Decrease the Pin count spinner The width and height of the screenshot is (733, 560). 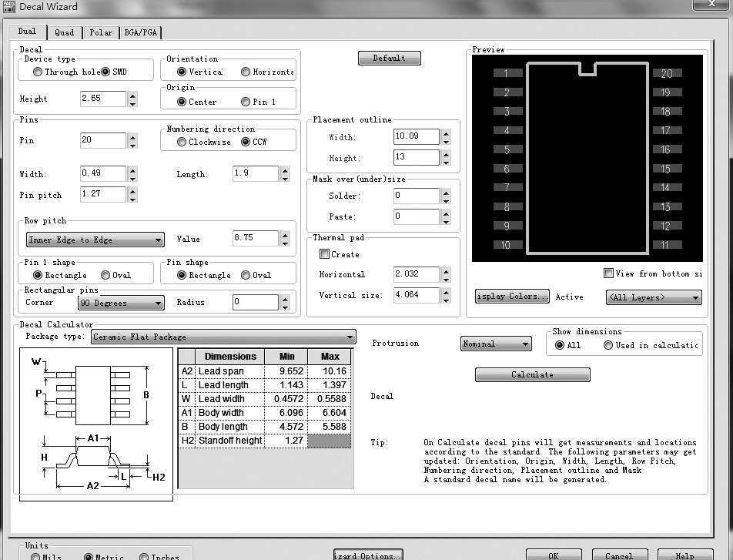click(x=132, y=145)
